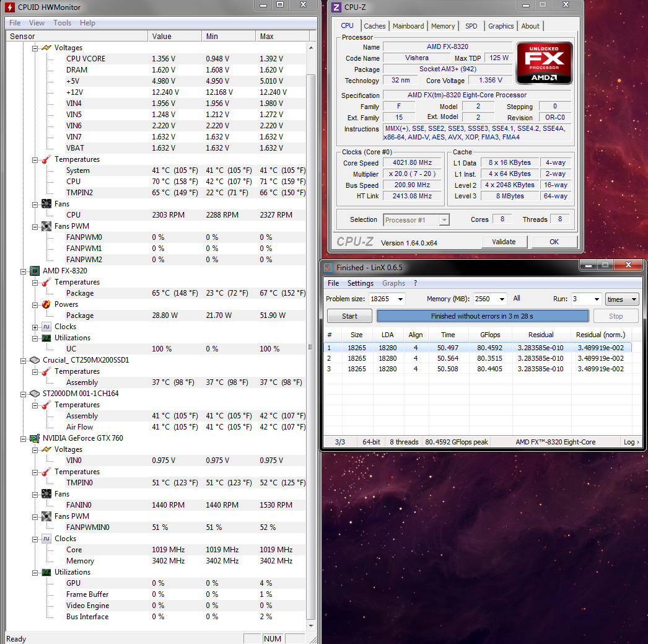
Task: Open the Memory (MiB) dropdown in LinX
Action: click(x=502, y=299)
